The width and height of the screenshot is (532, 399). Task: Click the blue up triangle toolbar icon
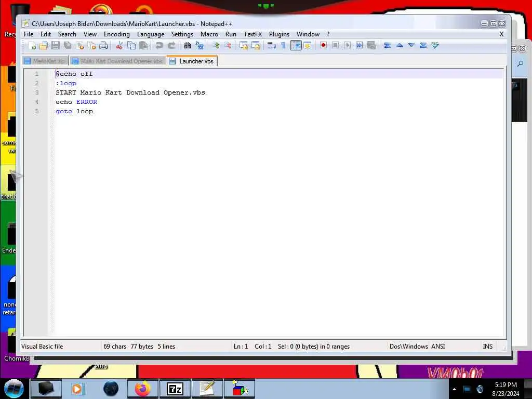click(x=400, y=45)
